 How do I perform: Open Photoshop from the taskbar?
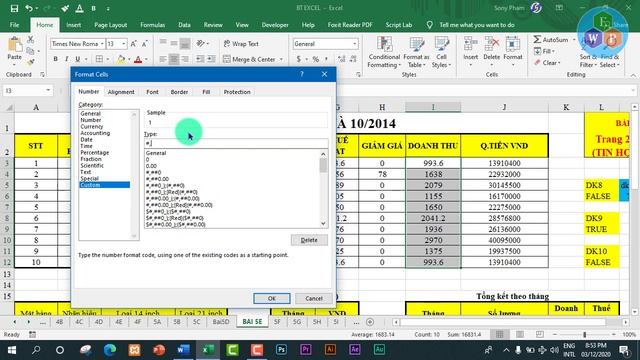click(x=281, y=350)
